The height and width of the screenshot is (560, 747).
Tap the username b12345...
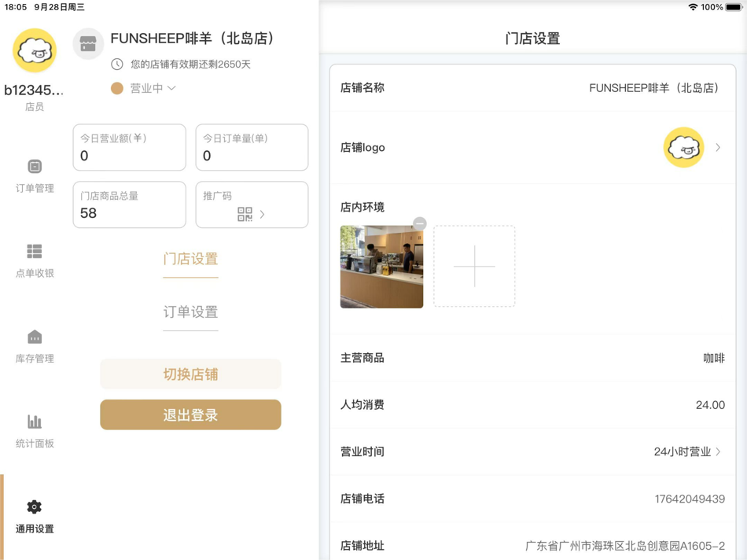[x=34, y=90]
